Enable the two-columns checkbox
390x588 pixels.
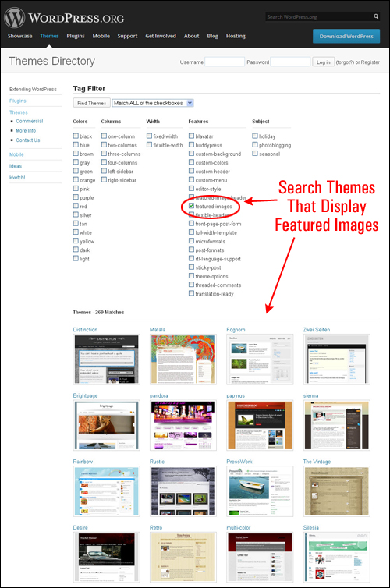tap(104, 145)
